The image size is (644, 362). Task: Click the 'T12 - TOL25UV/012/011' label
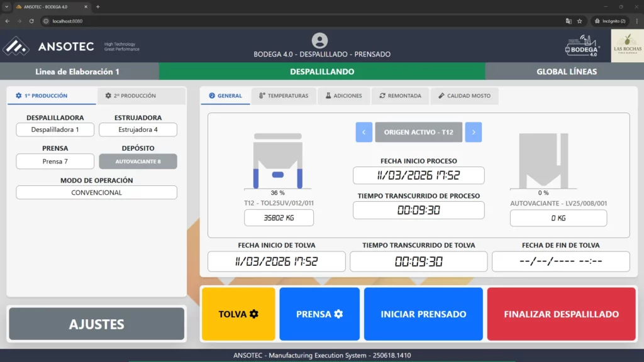pyautogui.click(x=279, y=203)
